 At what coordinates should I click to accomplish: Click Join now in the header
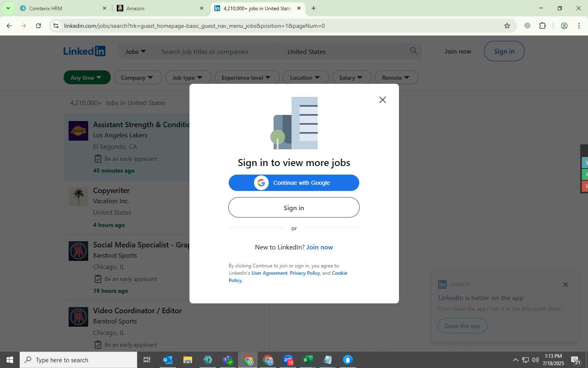[458, 51]
